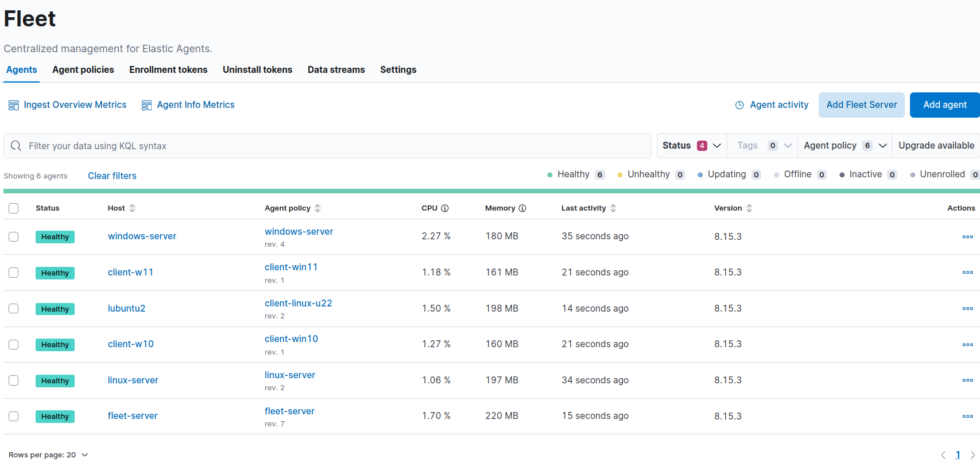This screenshot has height=470, width=980.
Task: Open the Agent policy filter dropdown
Action: click(x=845, y=146)
